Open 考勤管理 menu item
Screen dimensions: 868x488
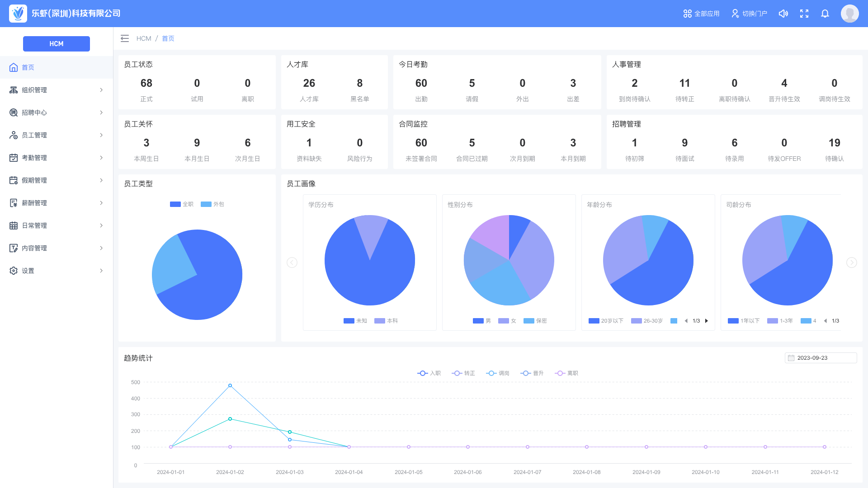(34, 158)
